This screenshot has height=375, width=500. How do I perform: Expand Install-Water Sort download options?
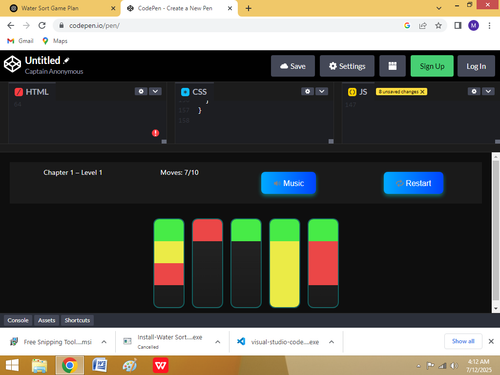tap(218, 342)
